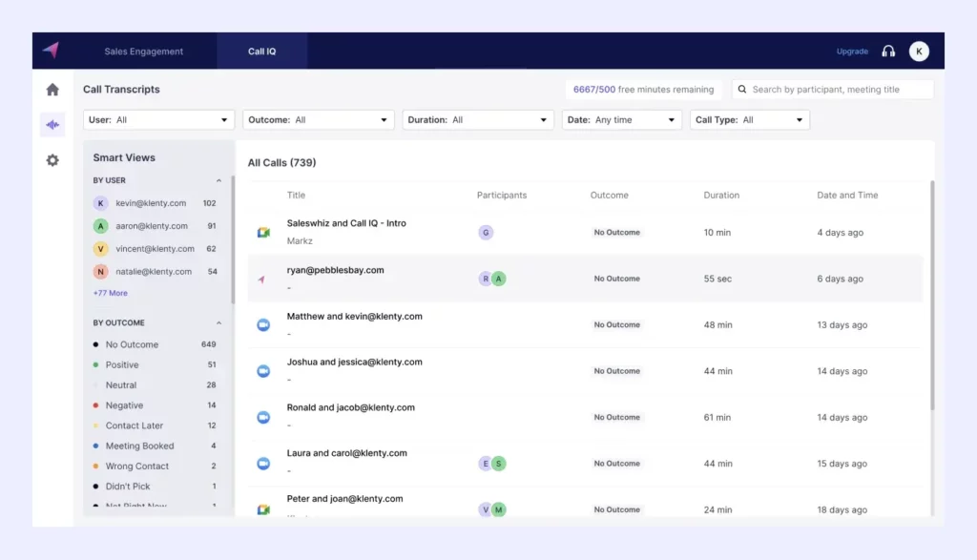Screen dimensions: 977x560
Task: Click the Klenty logo in top bar
Action: click(x=51, y=51)
